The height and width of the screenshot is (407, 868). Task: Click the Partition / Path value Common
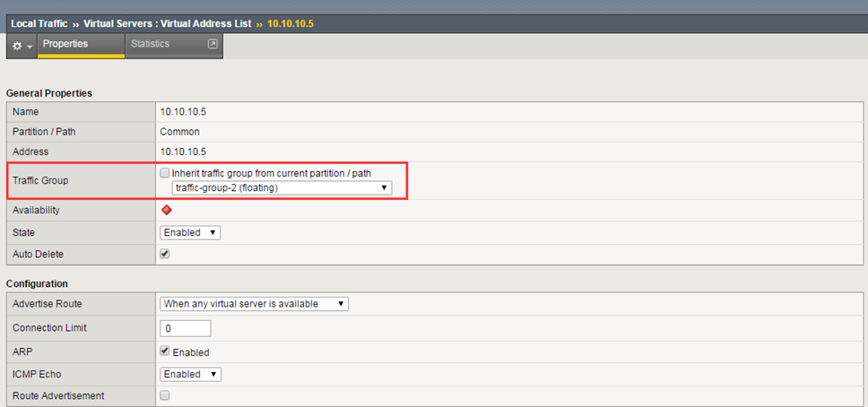click(179, 132)
